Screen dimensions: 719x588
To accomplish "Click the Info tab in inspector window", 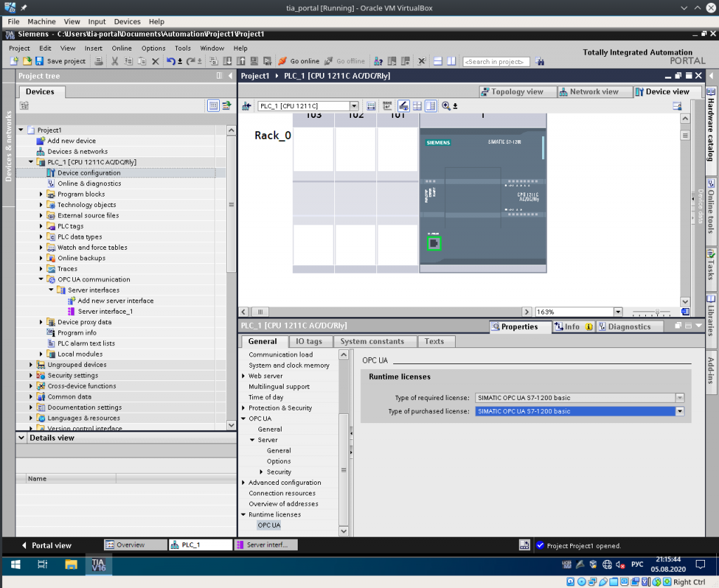I will (573, 326).
